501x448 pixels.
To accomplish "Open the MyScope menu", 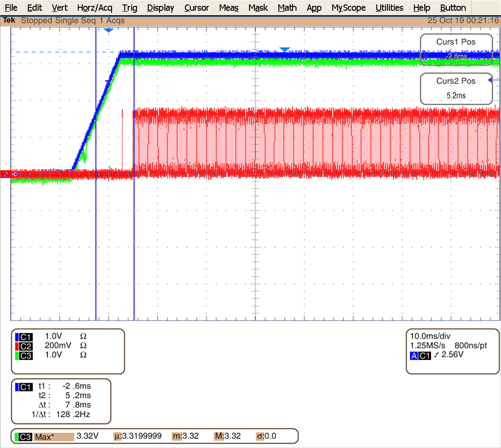I will pos(348,8).
